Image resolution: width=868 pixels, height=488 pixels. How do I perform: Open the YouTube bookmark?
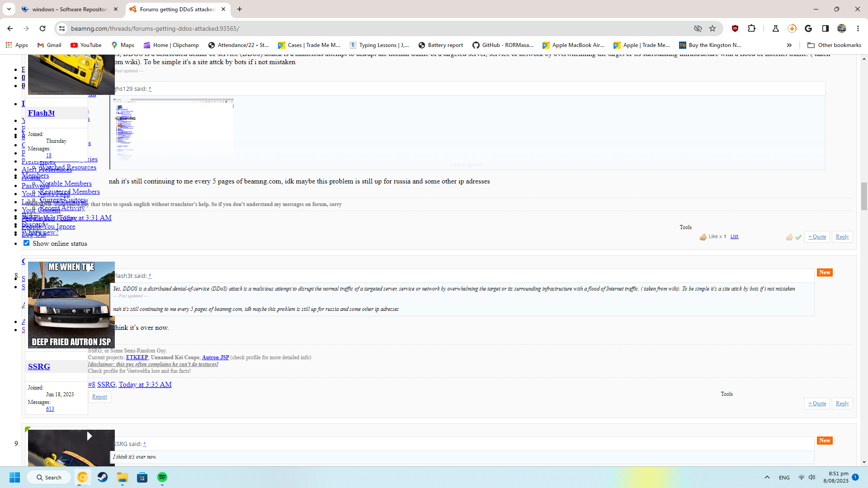point(86,45)
